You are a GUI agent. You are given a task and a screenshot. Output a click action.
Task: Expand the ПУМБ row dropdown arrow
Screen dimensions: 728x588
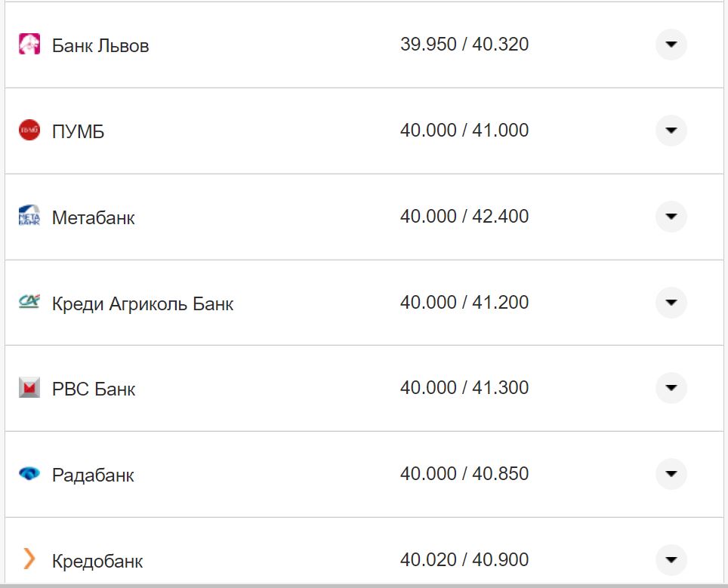click(x=671, y=131)
